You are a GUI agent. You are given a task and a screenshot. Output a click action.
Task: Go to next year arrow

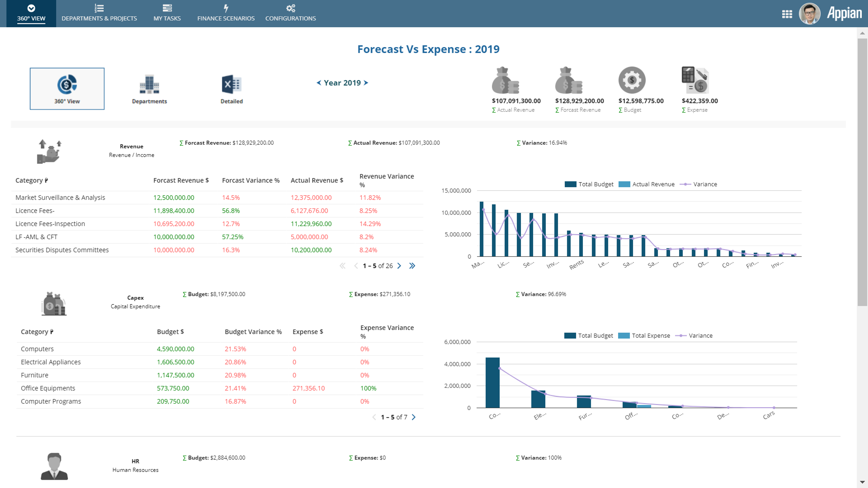click(366, 83)
